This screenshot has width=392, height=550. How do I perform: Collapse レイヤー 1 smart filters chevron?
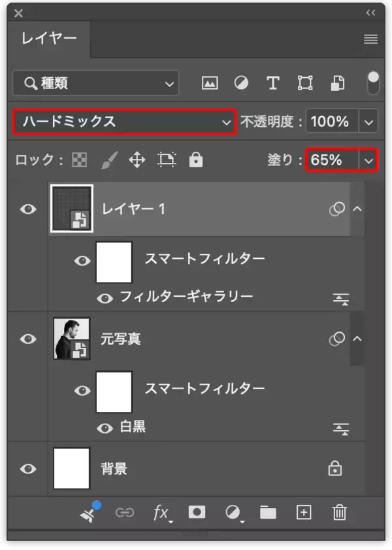tap(357, 209)
